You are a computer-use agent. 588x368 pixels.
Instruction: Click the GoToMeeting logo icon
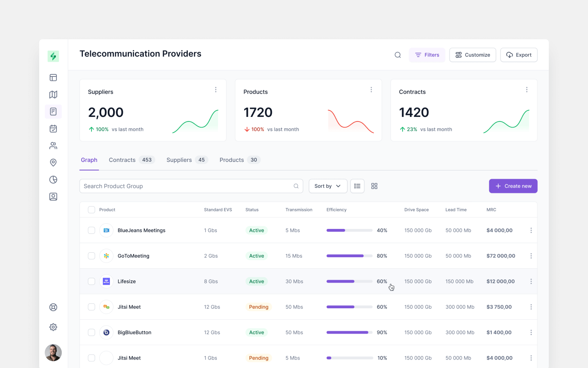click(106, 256)
